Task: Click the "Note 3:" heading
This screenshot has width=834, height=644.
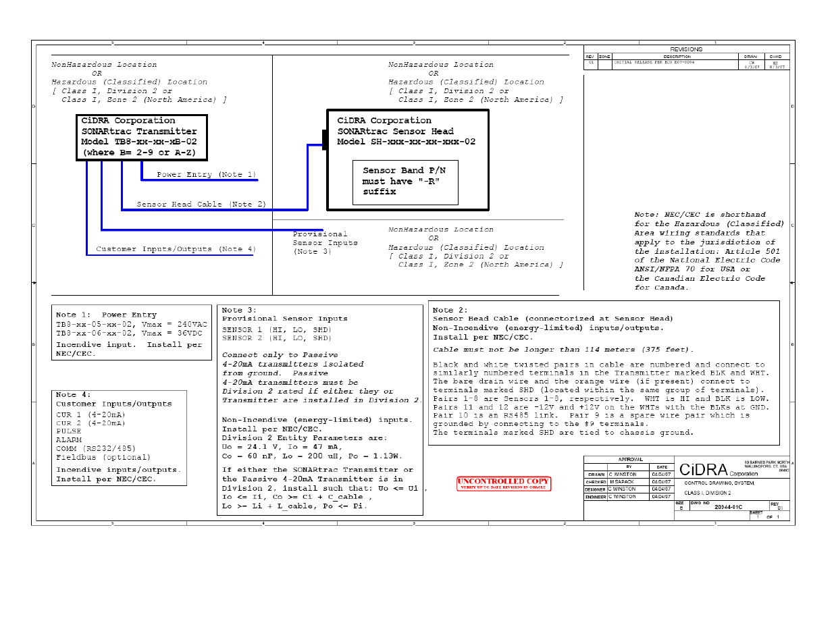Action: pyautogui.click(x=239, y=311)
